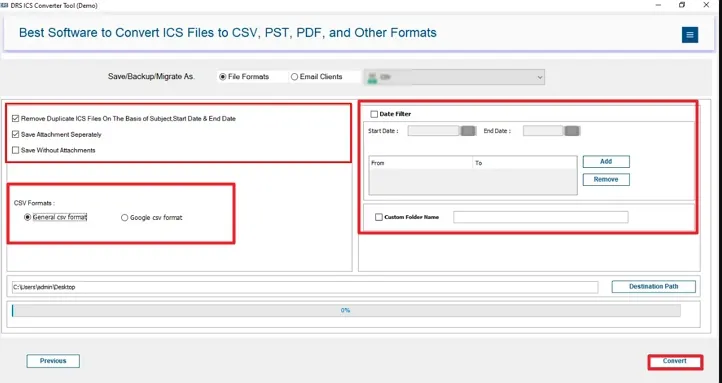The image size is (722, 383).
Task: Open the hamburger menu icon
Action: (x=689, y=35)
